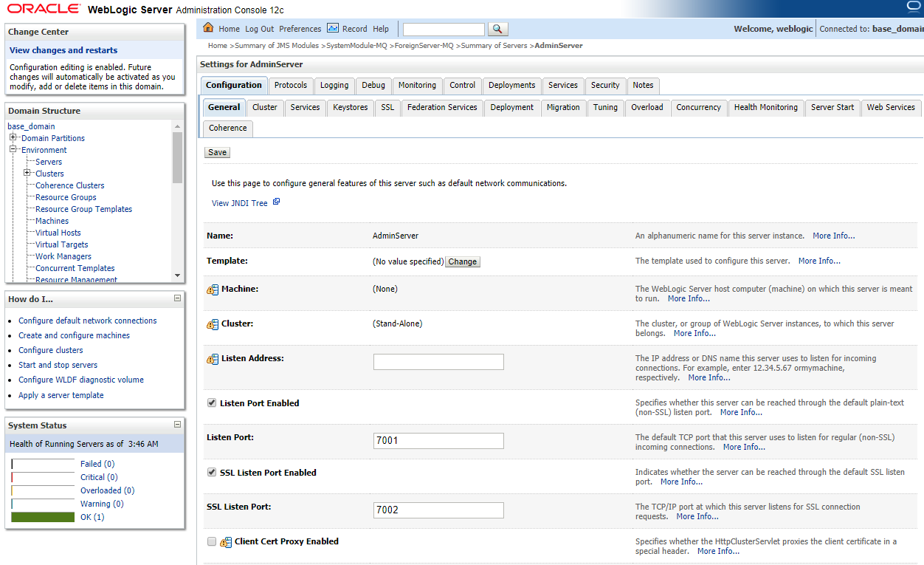
Task: Click the search magnifier button
Action: click(498, 29)
